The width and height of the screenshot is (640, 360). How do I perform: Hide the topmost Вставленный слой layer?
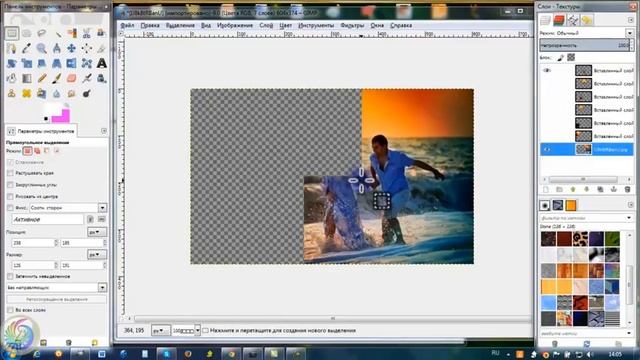click(x=547, y=70)
